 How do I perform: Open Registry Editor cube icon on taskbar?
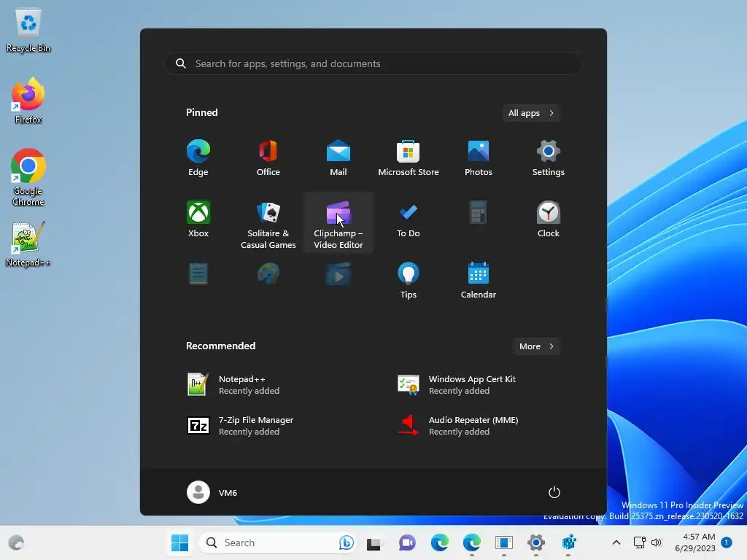(568, 542)
